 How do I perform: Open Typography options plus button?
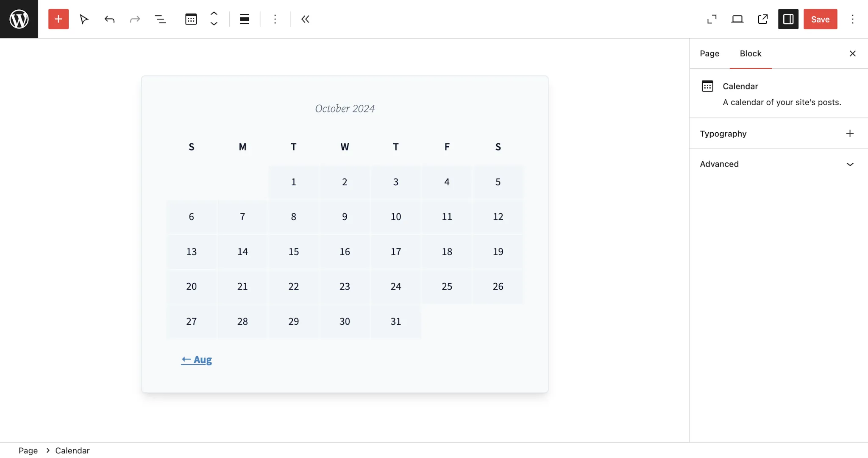pos(850,134)
